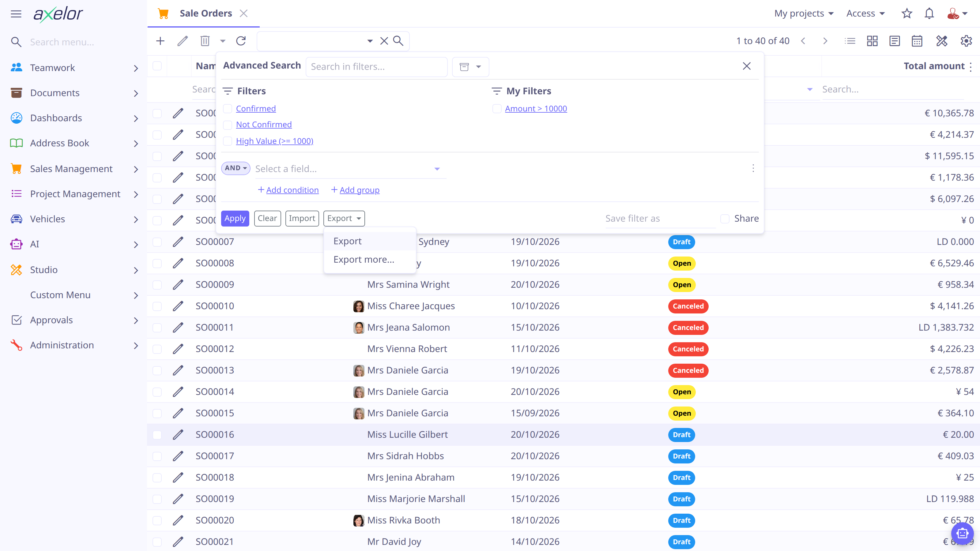Switch to form view icon
The image size is (980, 551).
tap(894, 41)
